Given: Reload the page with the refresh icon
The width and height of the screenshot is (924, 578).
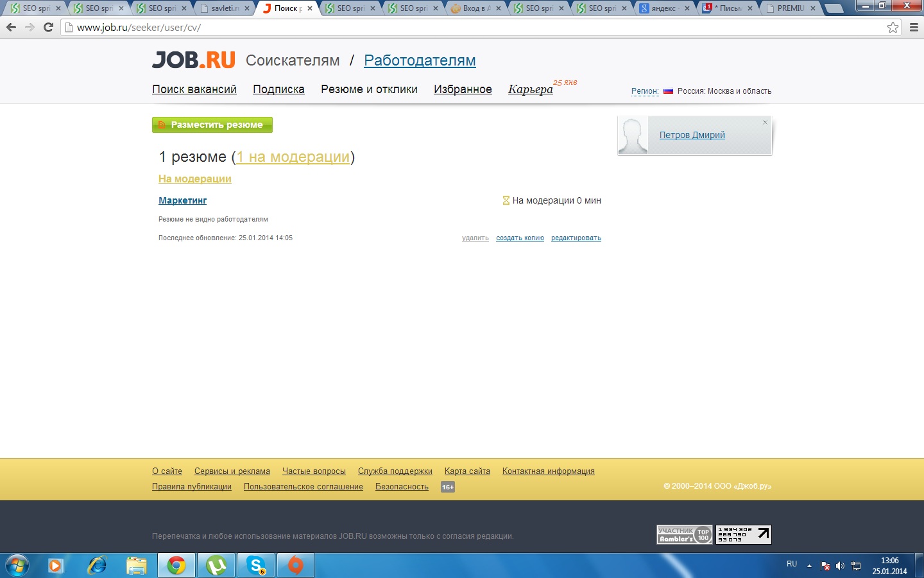Looking at the screenshot, I should [48, 27].
